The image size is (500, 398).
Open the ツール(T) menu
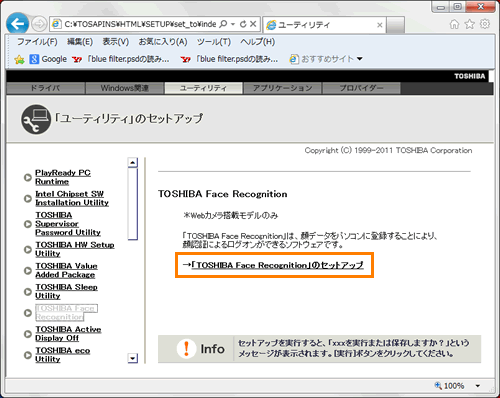tap(214, 42)
